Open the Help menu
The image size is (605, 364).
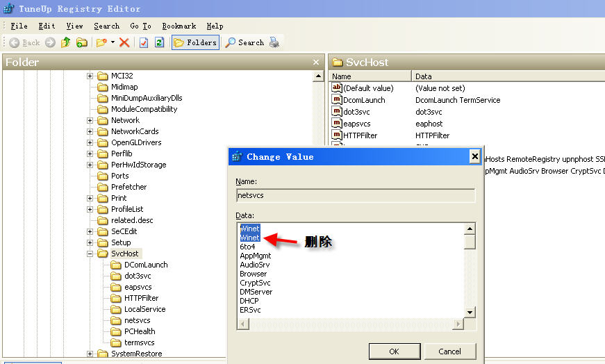(x=215, y=26)
